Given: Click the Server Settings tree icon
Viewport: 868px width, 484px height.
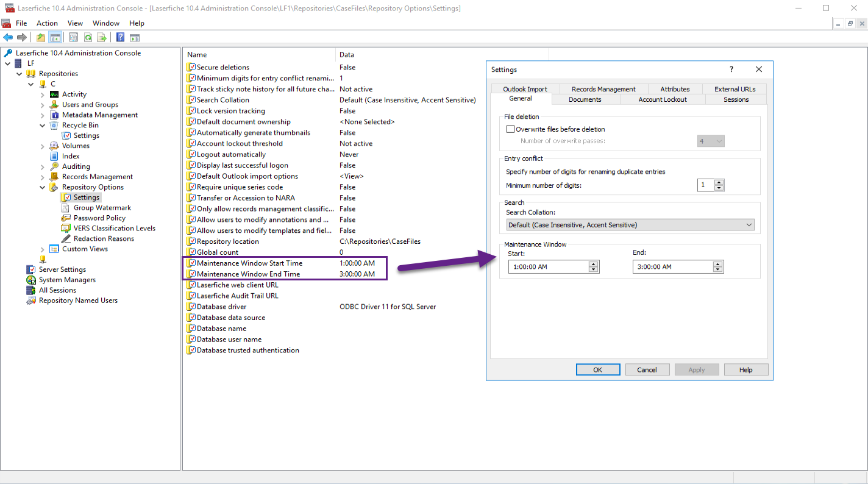Looking at the screenshot, I should (x=31, y=269).
